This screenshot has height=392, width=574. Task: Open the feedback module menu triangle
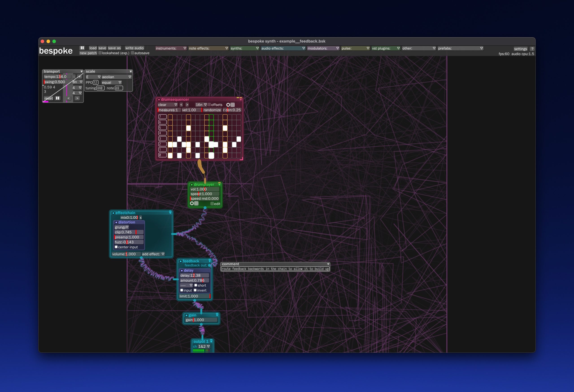coord(210,261)
